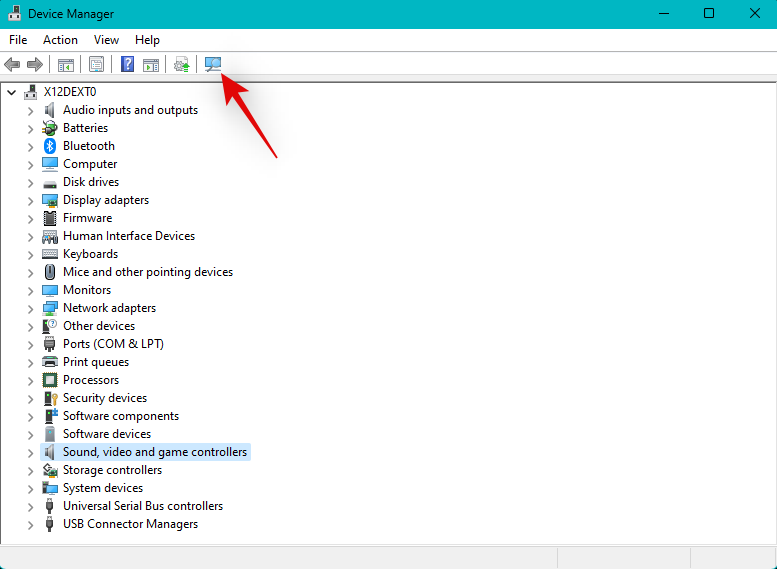The height and width of the screenshot is (569, 777).
Task: Open the Help toolbar icon
Action: (x=127, y=65)
